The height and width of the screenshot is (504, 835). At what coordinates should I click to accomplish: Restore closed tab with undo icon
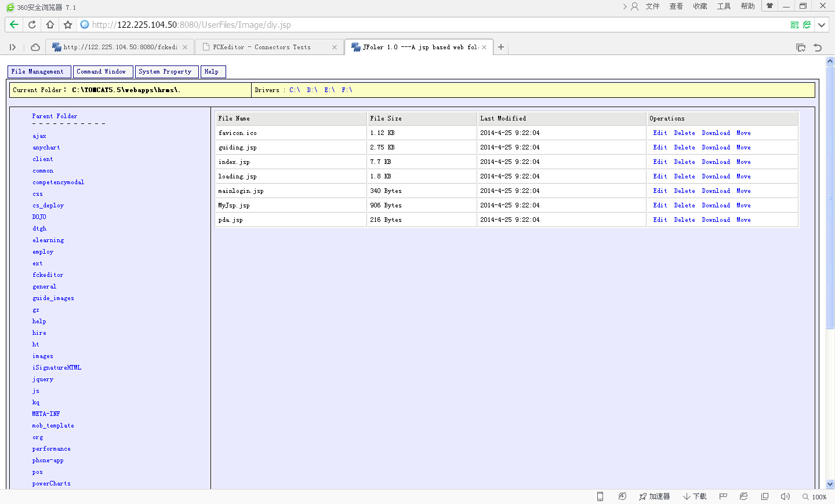tap(818, 48)
